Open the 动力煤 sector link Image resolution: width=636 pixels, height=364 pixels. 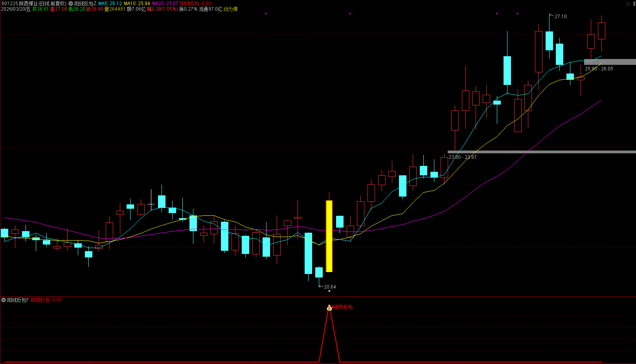[x=231, y=9]
